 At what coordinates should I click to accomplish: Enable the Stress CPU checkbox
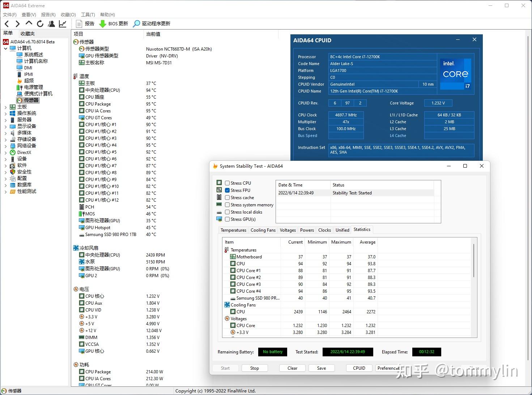pos(227,183)
